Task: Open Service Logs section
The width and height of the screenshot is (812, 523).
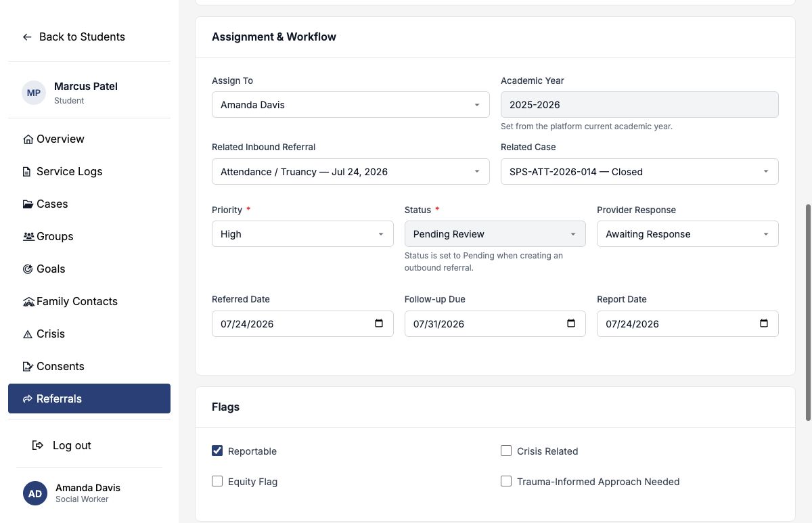Action: point(89,172)
